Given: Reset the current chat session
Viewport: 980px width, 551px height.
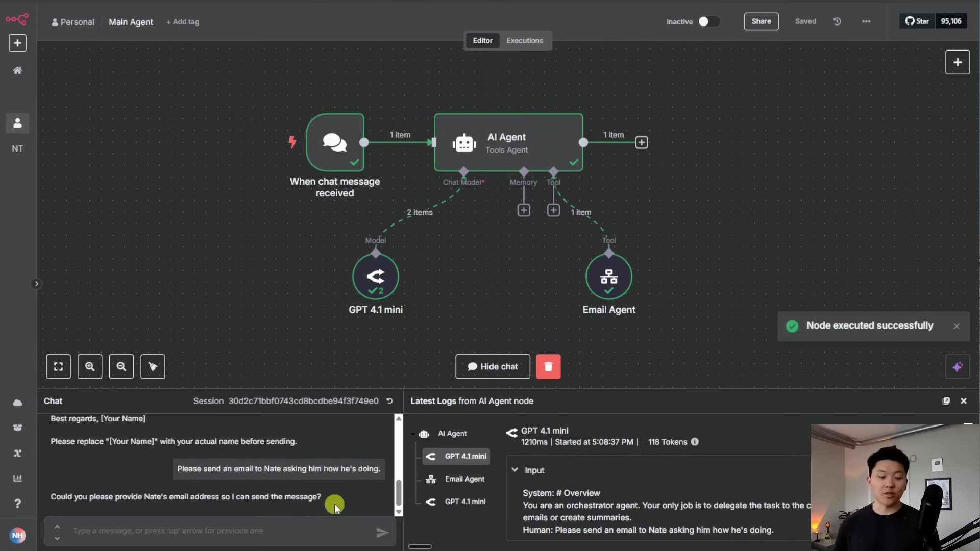Looking at the screenshot, I should click(x=389, y=401).
